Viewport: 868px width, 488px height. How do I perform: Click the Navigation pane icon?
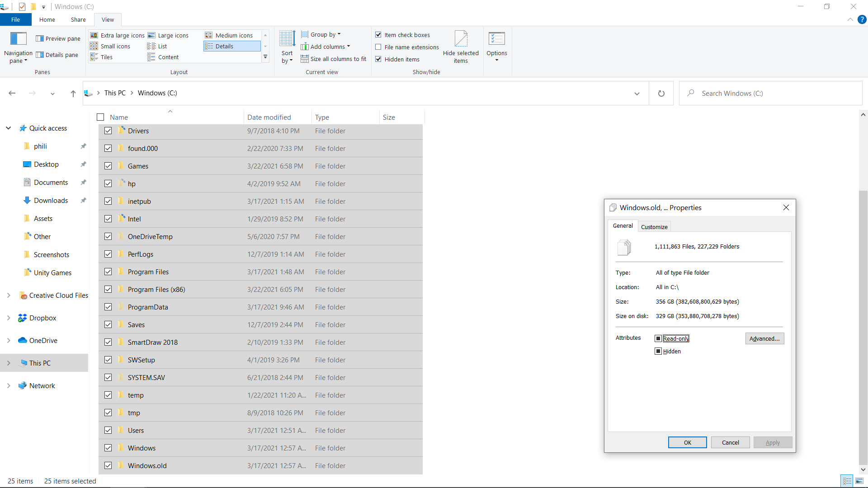point(18,39)
